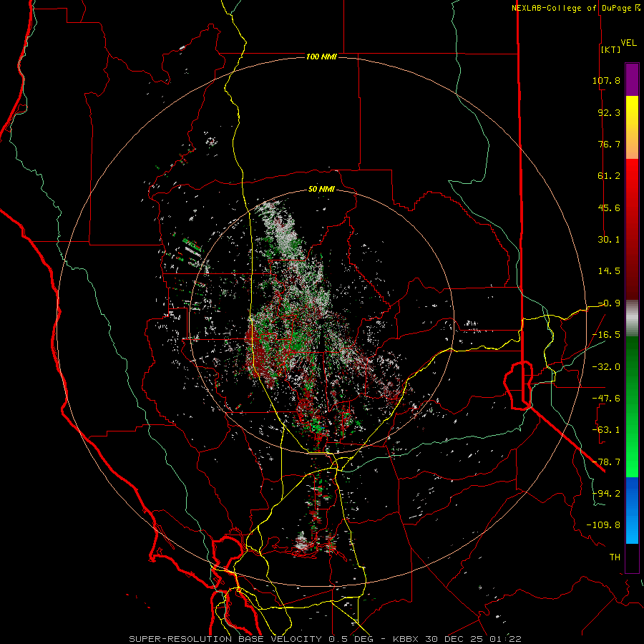The image size is (644, 644).
Task: Select the 61.2 scale value
Action: [609, 176]
